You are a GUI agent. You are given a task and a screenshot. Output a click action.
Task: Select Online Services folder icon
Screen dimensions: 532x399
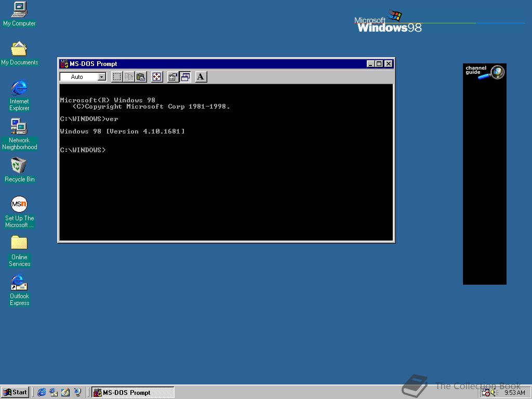click(x=19, y=251)
